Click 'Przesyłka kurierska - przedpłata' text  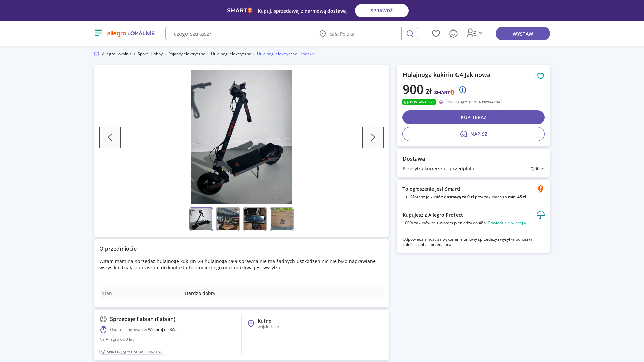(x=438, y=169)
